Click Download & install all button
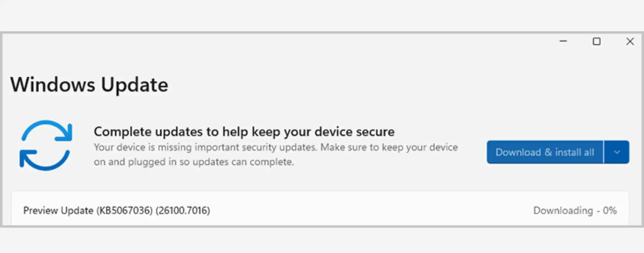This screenshot has height=253, width=644. click(545, 152)
